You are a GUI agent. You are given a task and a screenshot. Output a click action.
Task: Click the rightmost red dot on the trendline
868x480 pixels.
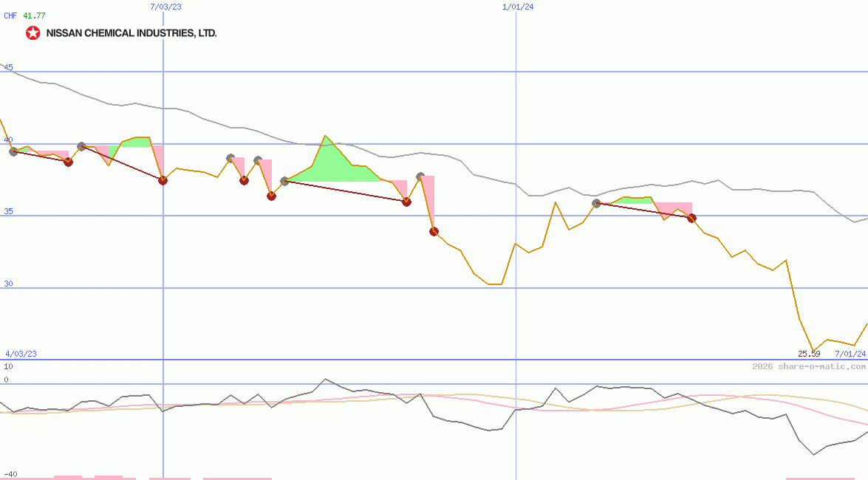(x=691, y=218)
